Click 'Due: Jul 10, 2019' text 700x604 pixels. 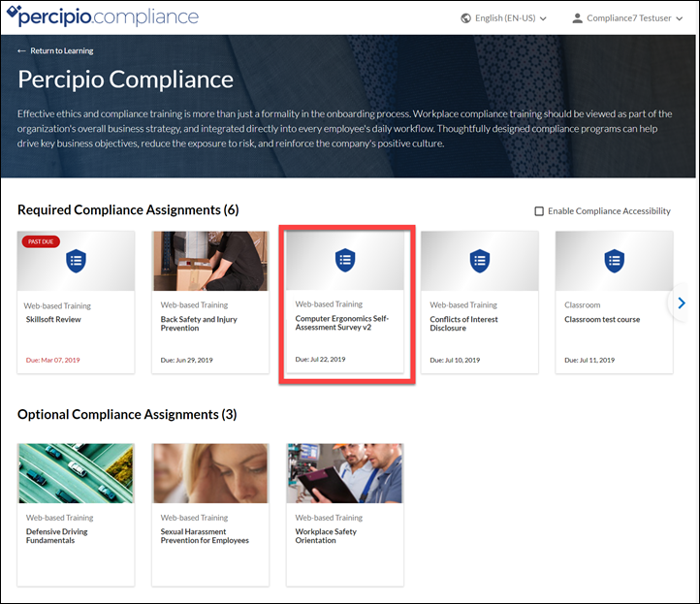(455, 361)
